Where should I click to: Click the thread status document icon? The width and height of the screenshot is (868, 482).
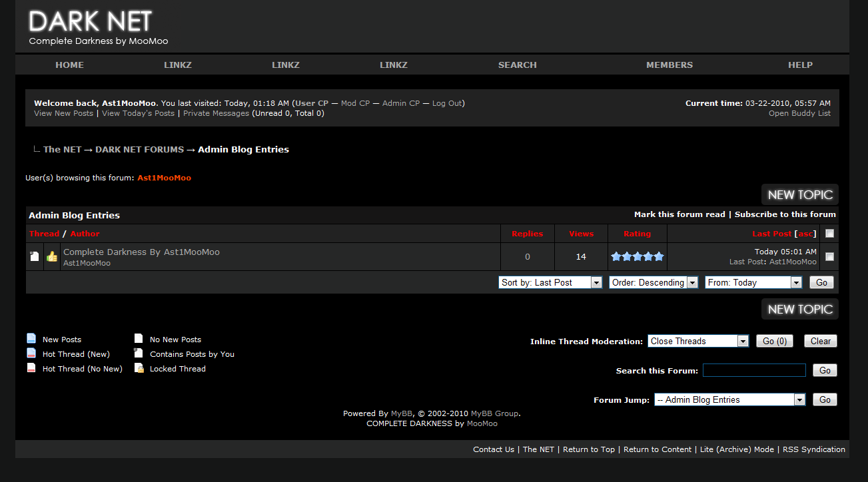tap(35, 256)
